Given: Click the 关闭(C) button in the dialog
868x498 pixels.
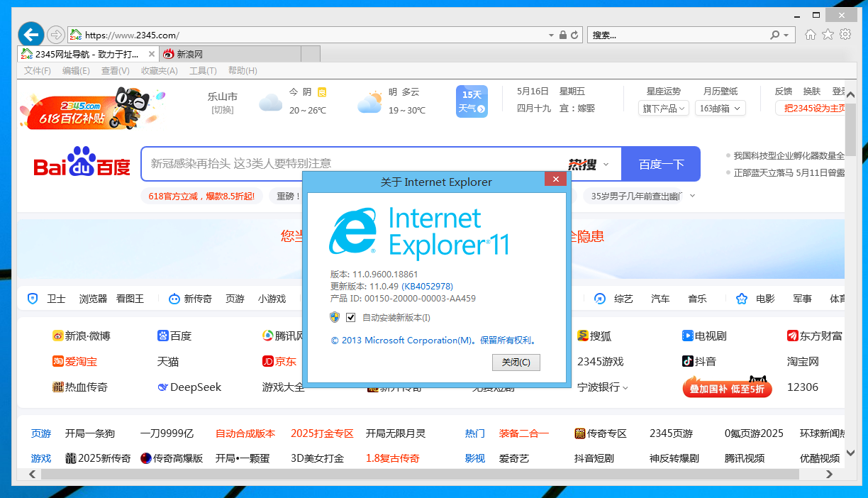Looking at the screenshot, I should click(516, 363).
